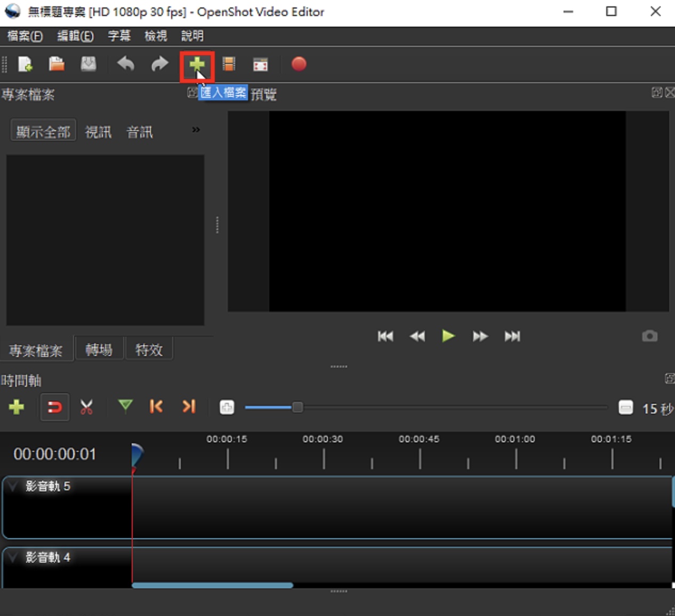Click the zoom out button right of slider
The height and width of the screenshot is (616, 675).
tap(625, 408)
